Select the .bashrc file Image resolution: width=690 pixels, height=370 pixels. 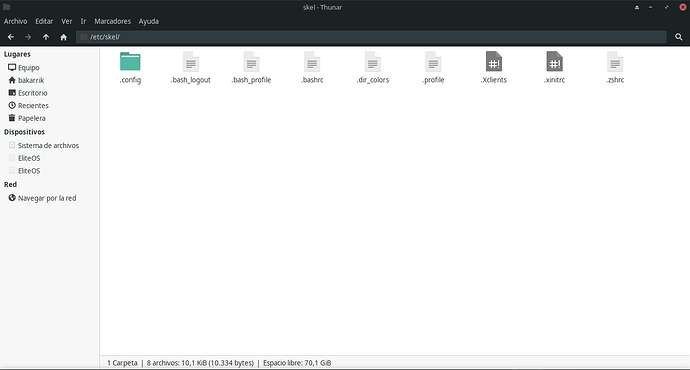click(312, 62)
